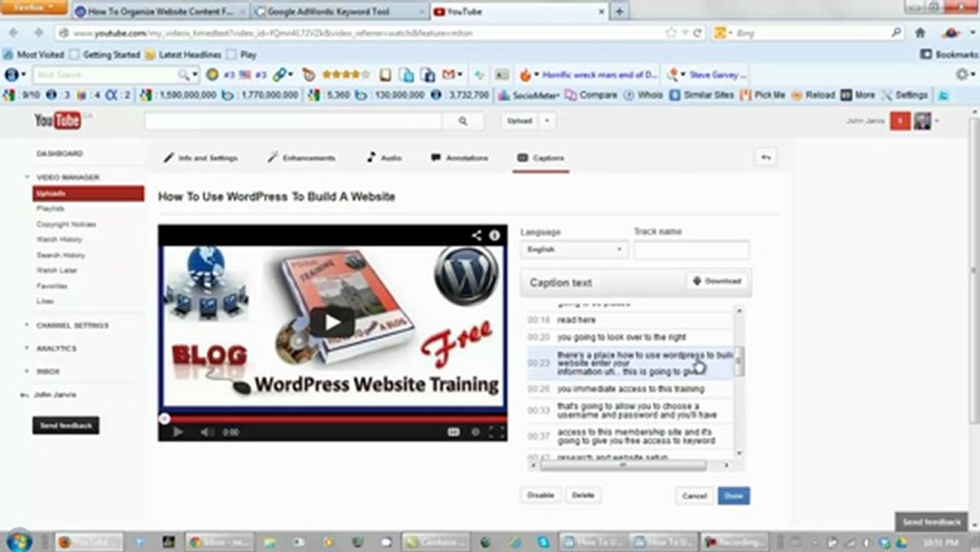Focus the Track name input field
The width and height of the screenshot is (980, 552).
691,250
